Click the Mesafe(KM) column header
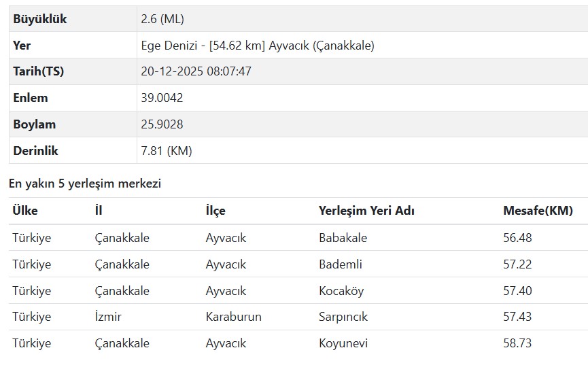Screen dimensions: 588x365 pyautogui.click(x=538, y=211)
